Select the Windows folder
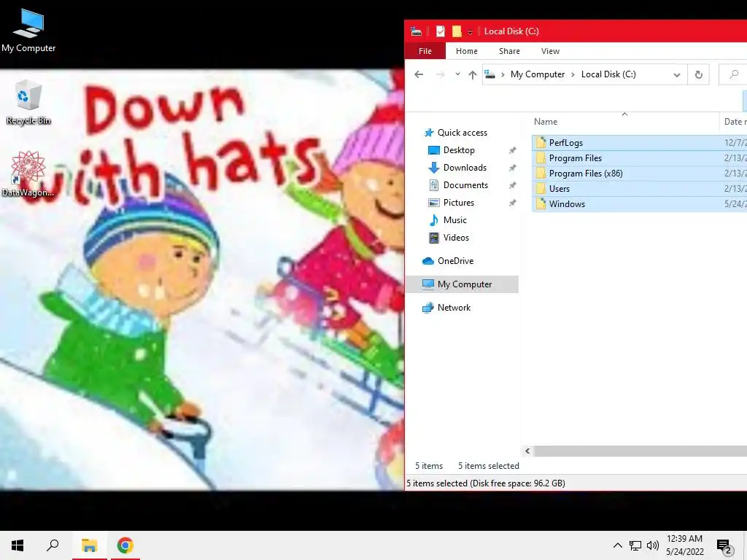This screenshot has width=747, height=560. tap(639, 204)
